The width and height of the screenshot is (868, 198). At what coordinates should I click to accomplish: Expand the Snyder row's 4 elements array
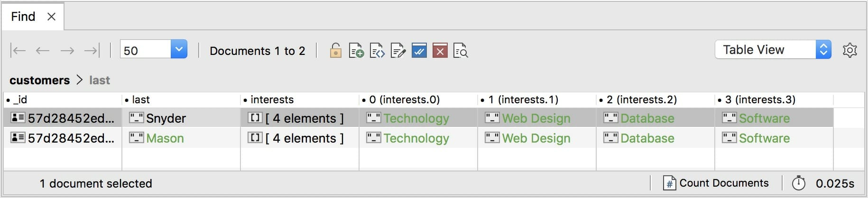click(304, 118)
